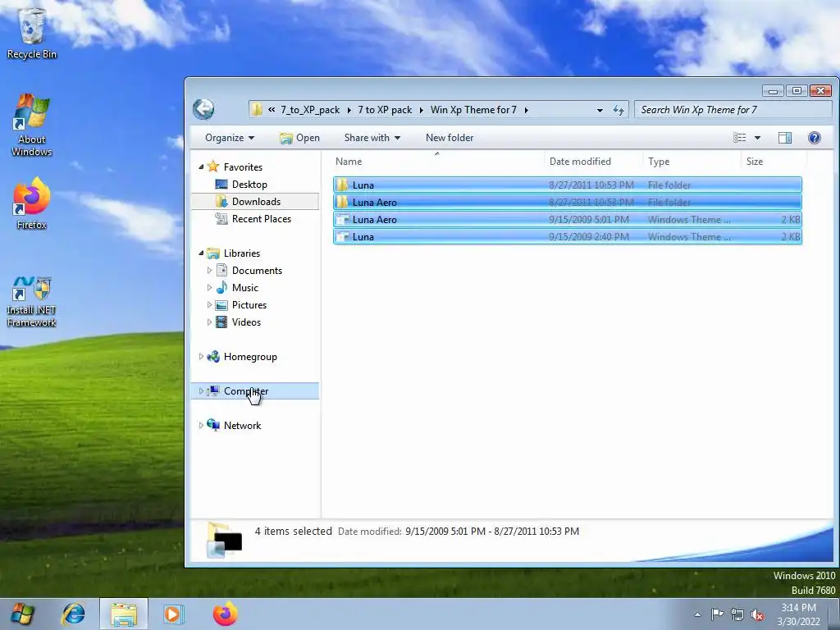
Task: Open the Share with dropdown
Action: click(372, 138)
